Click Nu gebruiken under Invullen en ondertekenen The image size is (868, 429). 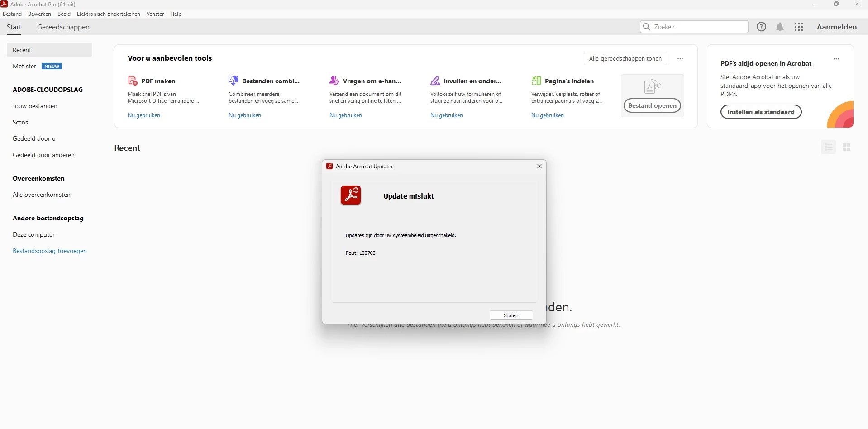pos(447,115)
